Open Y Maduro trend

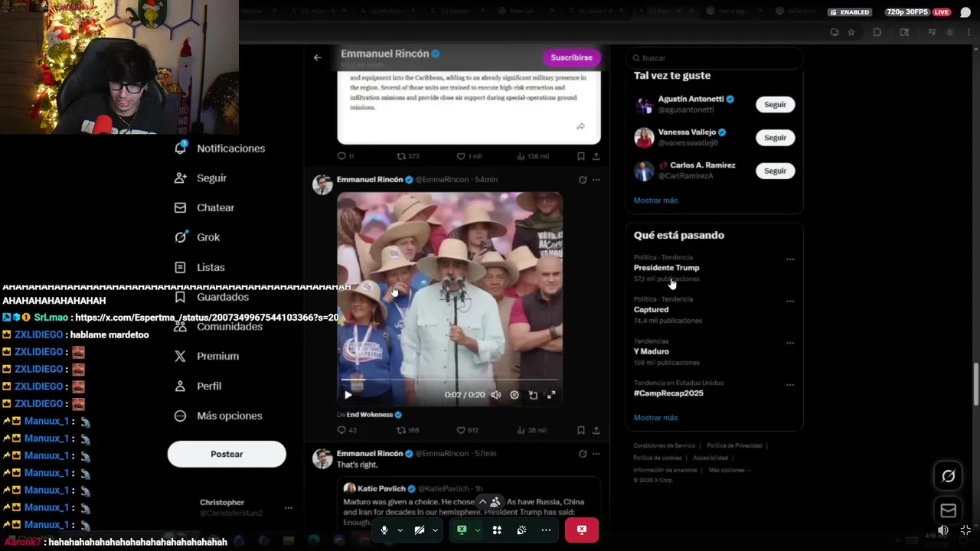tap(651, 352)
